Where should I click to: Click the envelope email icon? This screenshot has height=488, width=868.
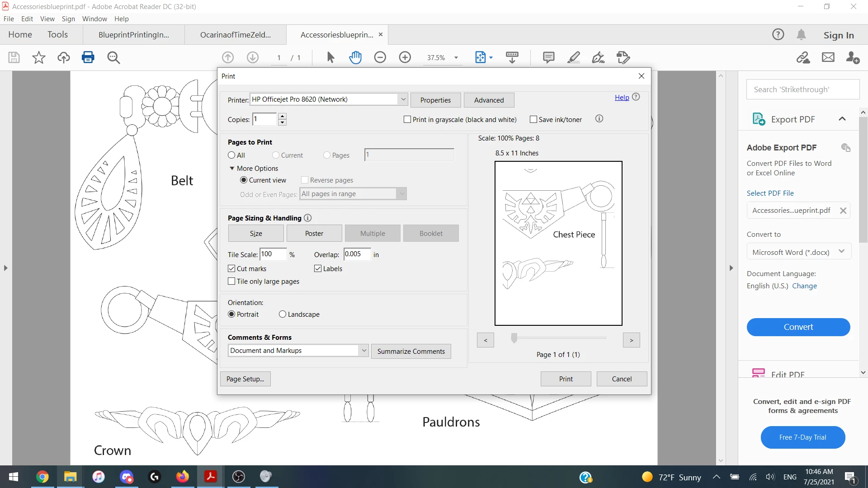pos(828,57)
